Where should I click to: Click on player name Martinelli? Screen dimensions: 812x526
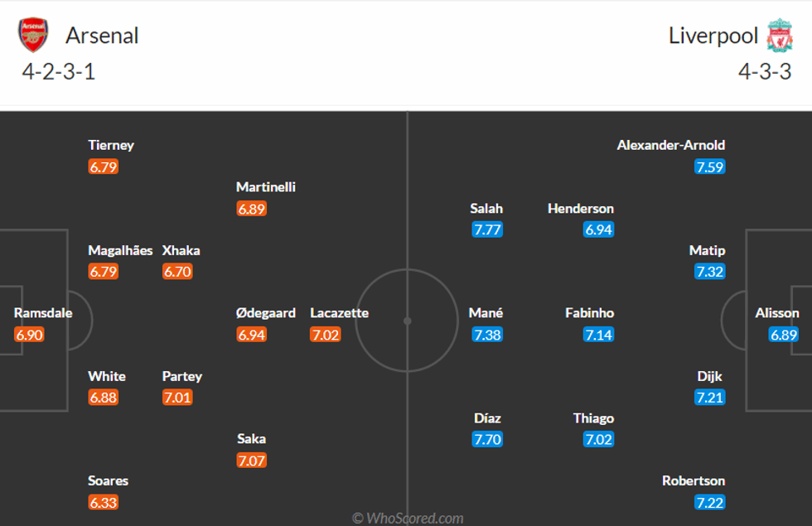(266, 187)
